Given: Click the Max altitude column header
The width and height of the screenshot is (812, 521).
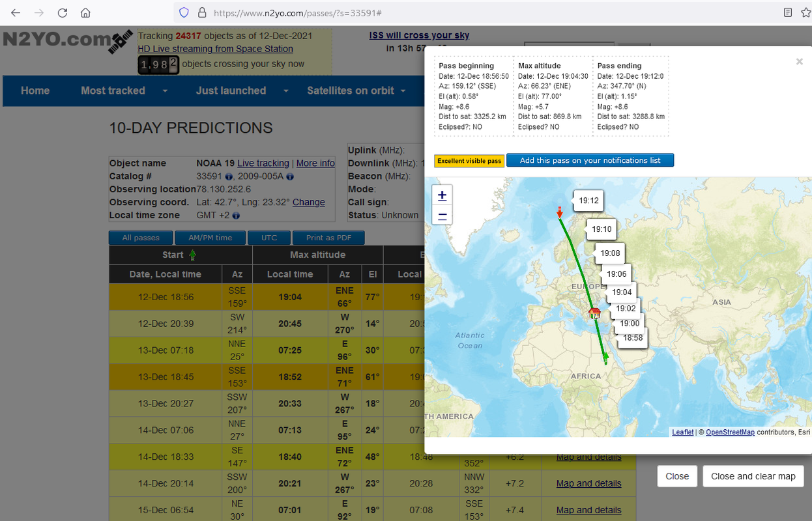Looking at the screenshot, I should coord(318,255).
